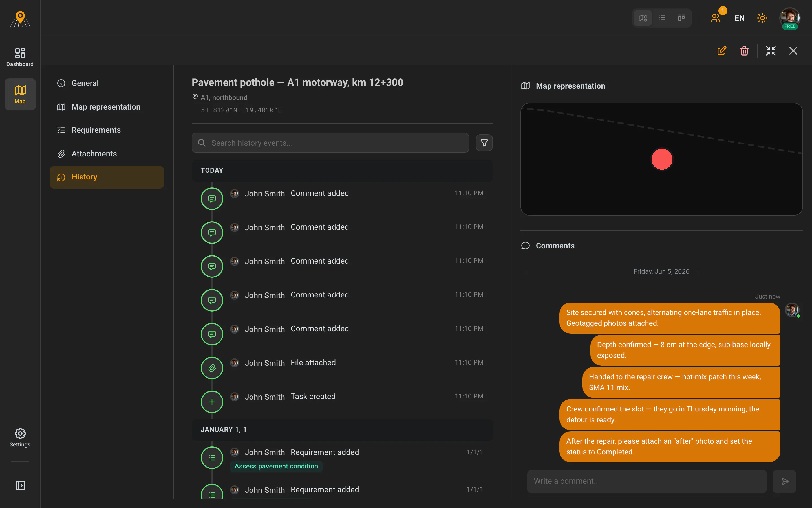The width and height of the screenshot is (812, 508).
Task: Click the 'Depth confirmed — 8 cm' comment
Action: coord(685,350)
